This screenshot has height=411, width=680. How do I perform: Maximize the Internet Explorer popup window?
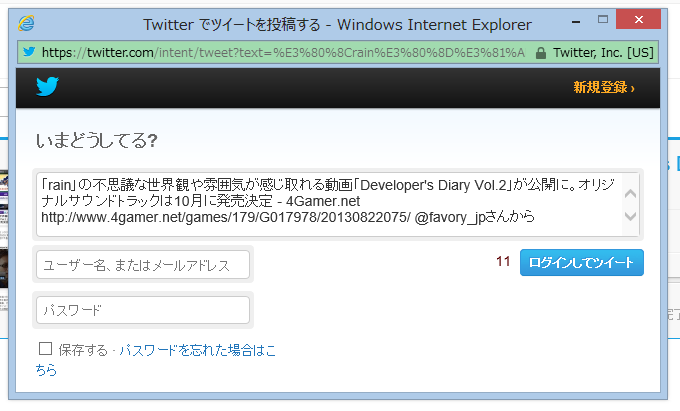coord(600,20)
